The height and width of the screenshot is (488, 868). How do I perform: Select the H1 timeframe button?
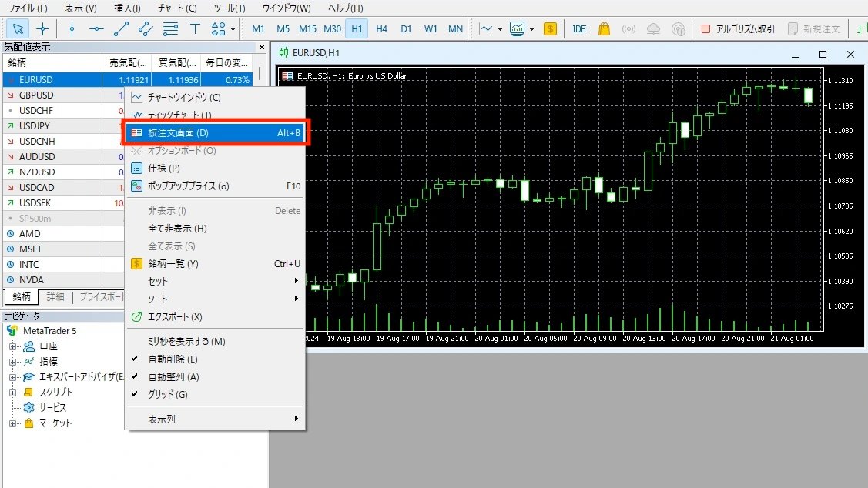(357, 28)
